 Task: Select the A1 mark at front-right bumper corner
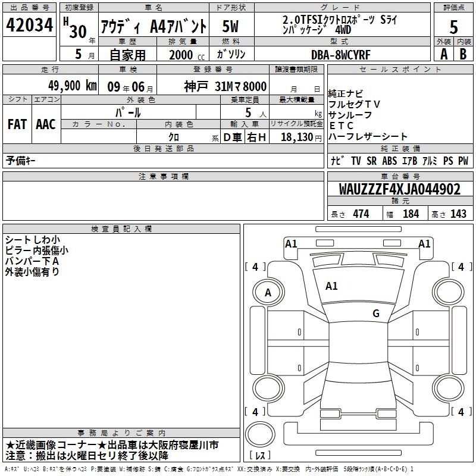click(x=424, y=243)
